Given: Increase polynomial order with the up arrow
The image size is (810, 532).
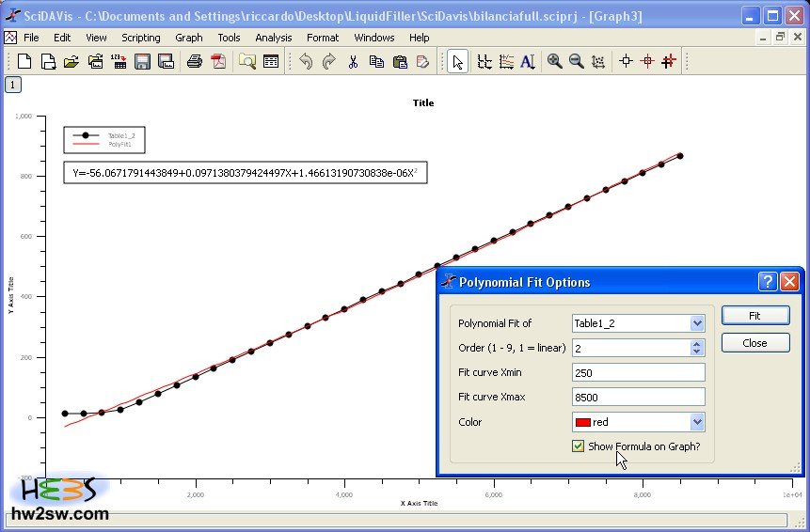Looking at the screenshot, I should click(697, 344).
